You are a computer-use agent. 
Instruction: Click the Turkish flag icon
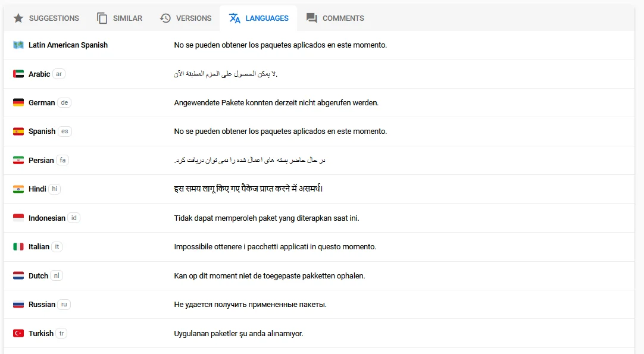tap(18, 333)
